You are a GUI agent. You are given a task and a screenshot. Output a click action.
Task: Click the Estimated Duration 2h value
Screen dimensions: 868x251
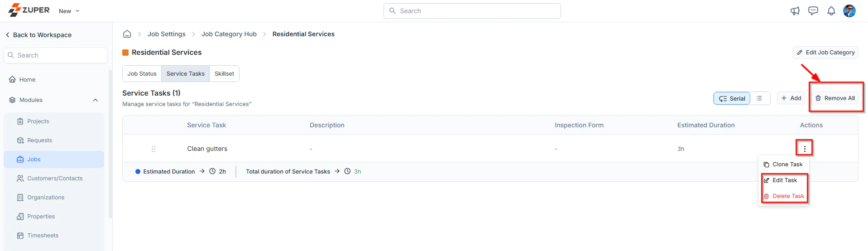[222, 171]
